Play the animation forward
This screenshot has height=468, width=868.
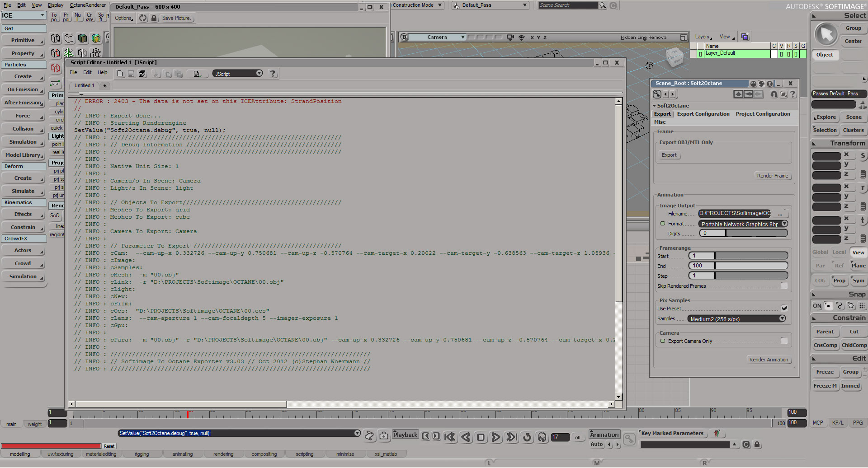(496, 437)
